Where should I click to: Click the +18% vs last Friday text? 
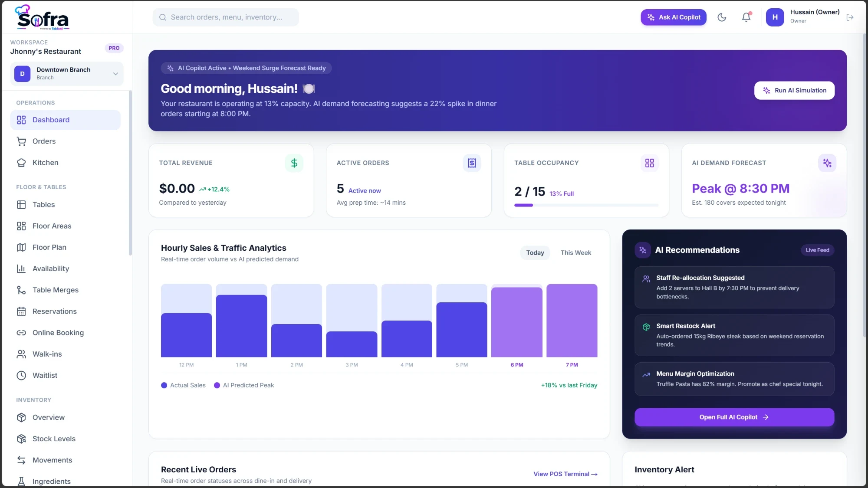(569, 385)
